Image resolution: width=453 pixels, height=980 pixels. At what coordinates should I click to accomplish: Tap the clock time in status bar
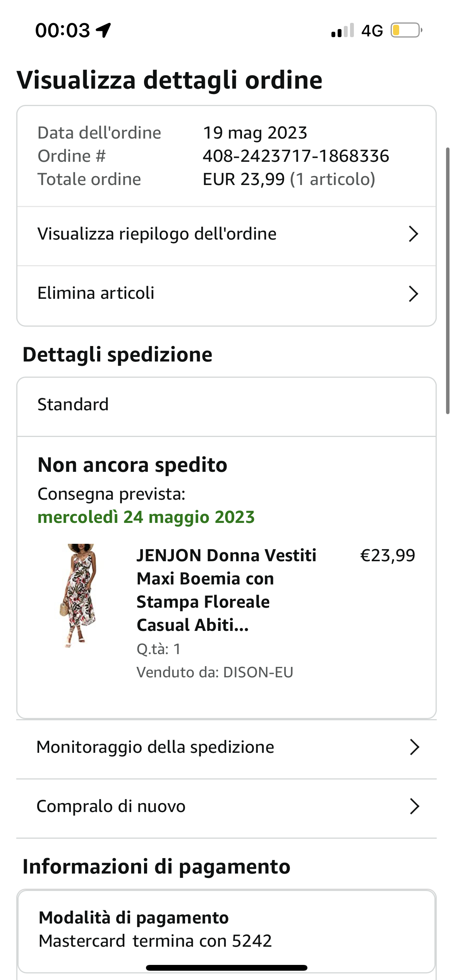(63, 30)
